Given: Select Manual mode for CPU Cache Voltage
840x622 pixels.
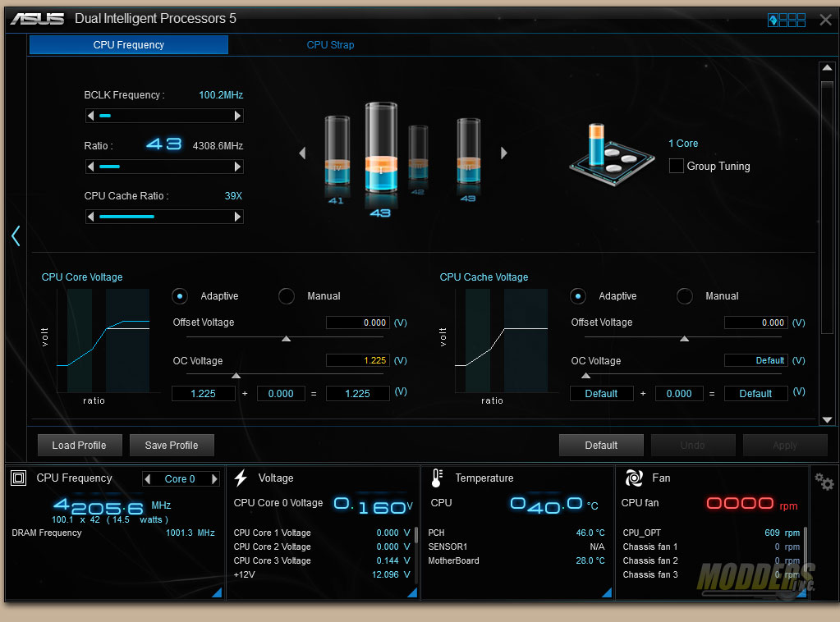Looking at the screenshot, I should click(685, 296).
